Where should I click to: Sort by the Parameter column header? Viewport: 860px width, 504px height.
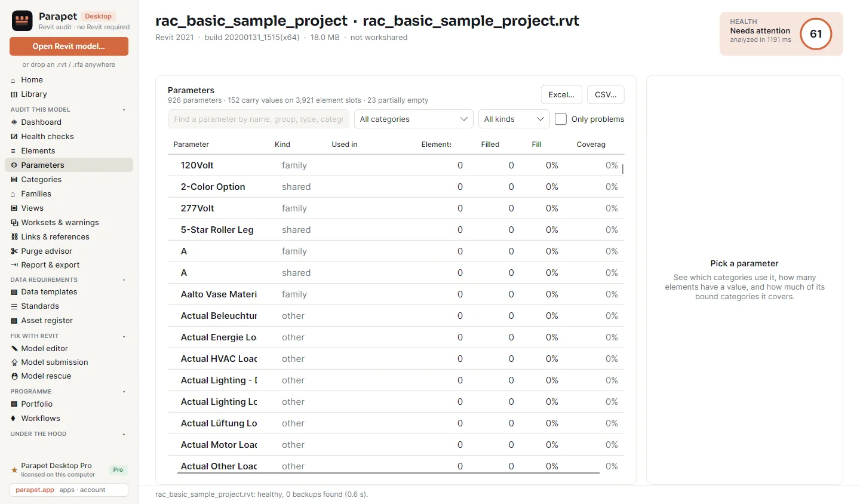click(x=191, y=145)
